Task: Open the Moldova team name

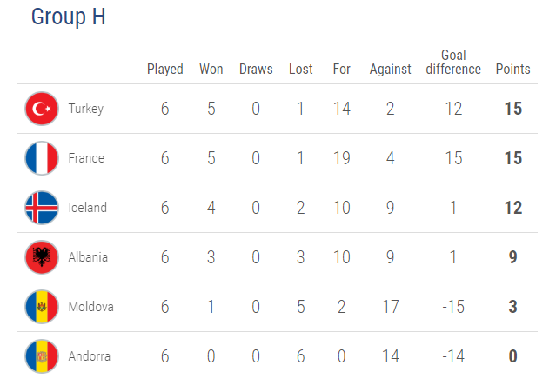Action: tap(90, 307)
